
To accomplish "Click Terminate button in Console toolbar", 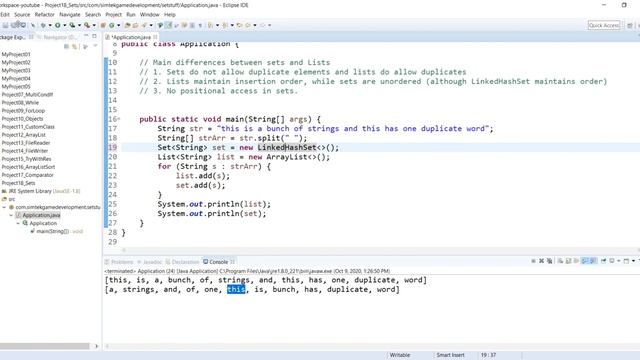I will tap(533, 261).
